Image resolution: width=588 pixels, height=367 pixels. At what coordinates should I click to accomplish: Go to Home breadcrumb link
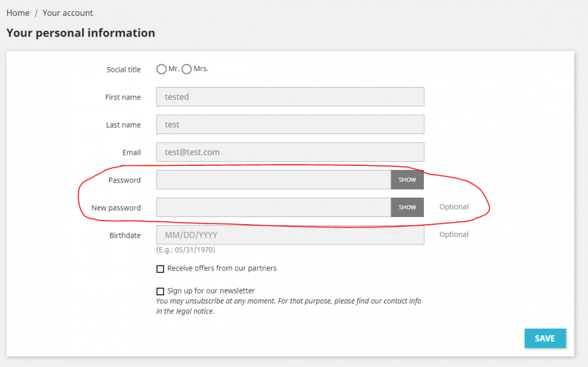pos(18,13)
